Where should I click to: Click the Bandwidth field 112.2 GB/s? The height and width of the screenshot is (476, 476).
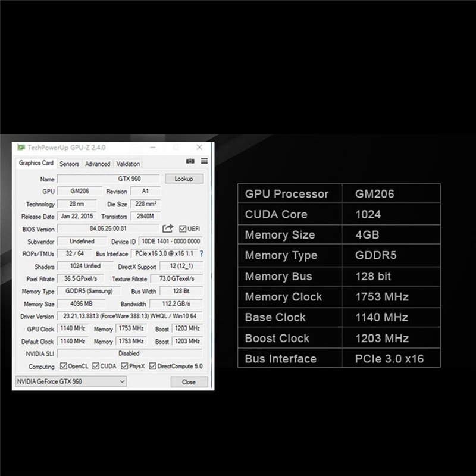click(x=176, y=303)
